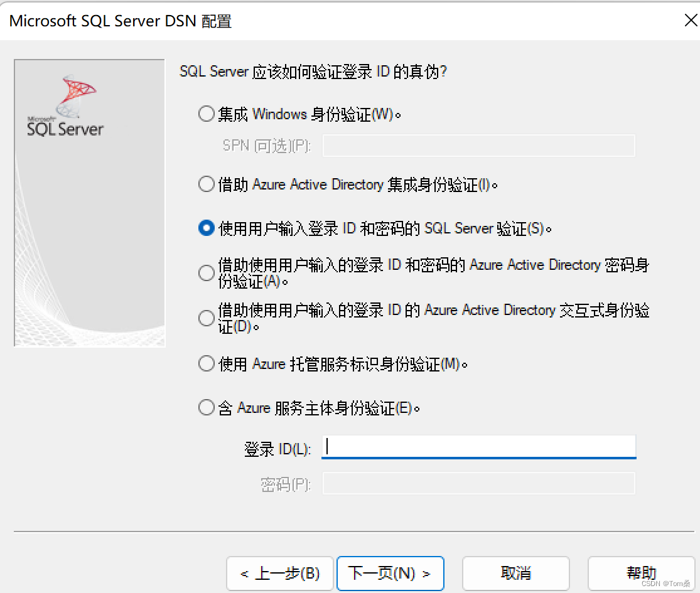This screenshot has height=593, width=700.
Task: Cancel the DSN setup with 取消
Action: tap(515, 574)
